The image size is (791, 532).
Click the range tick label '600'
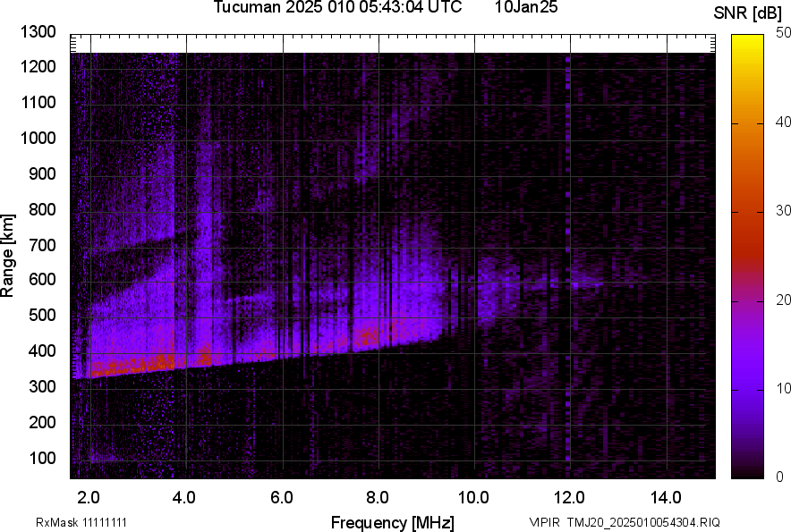42,279
